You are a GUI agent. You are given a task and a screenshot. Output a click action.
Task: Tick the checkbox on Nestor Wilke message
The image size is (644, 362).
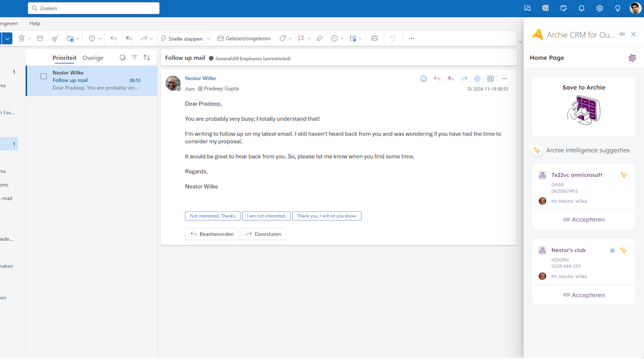(x=43, y=76)
